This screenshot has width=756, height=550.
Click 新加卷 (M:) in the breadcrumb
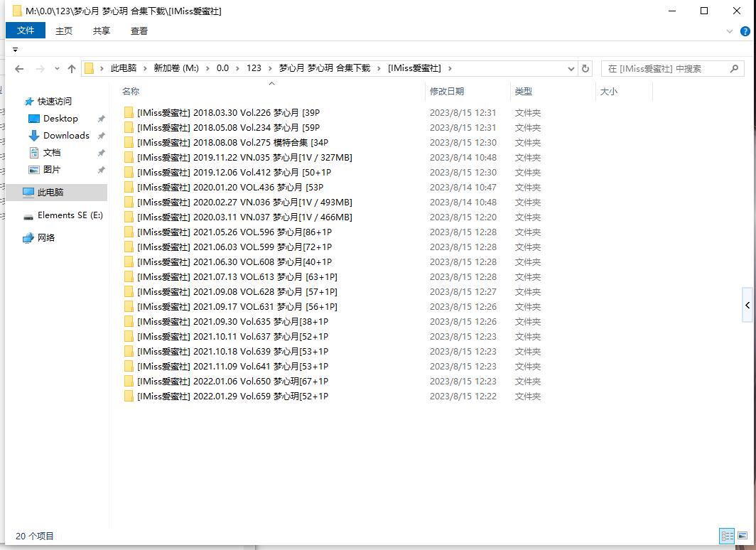176,68
